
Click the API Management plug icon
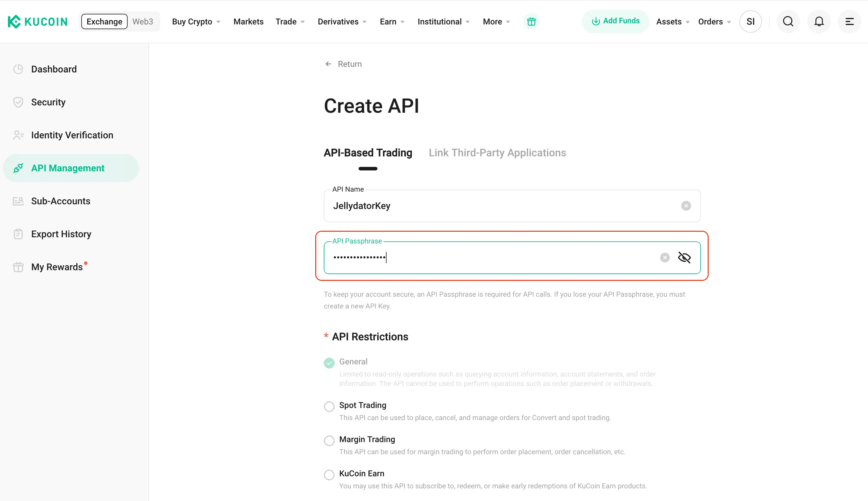point(18,168)
